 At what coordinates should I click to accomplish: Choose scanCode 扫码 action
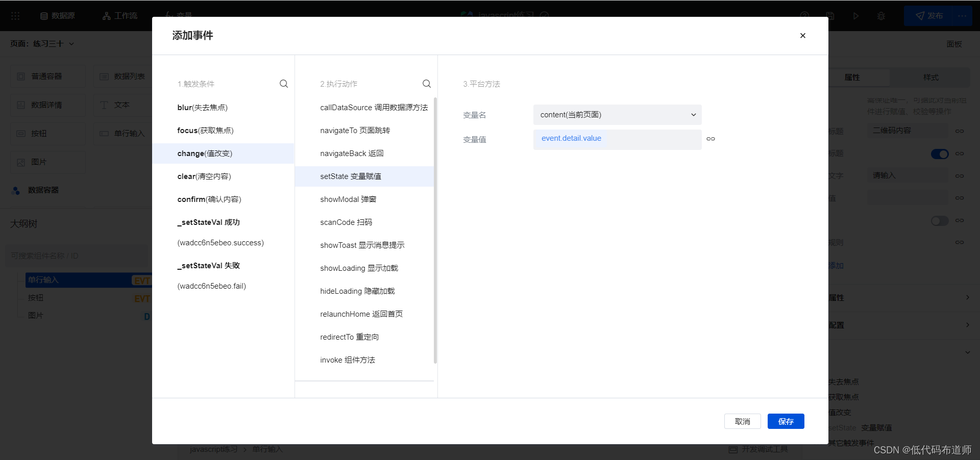click(x=364, y=222)
